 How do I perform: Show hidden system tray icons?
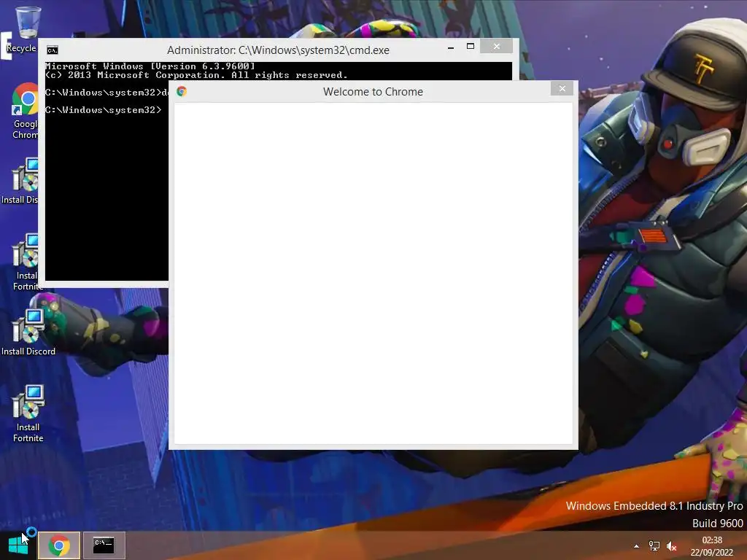(x=636, y=546)
